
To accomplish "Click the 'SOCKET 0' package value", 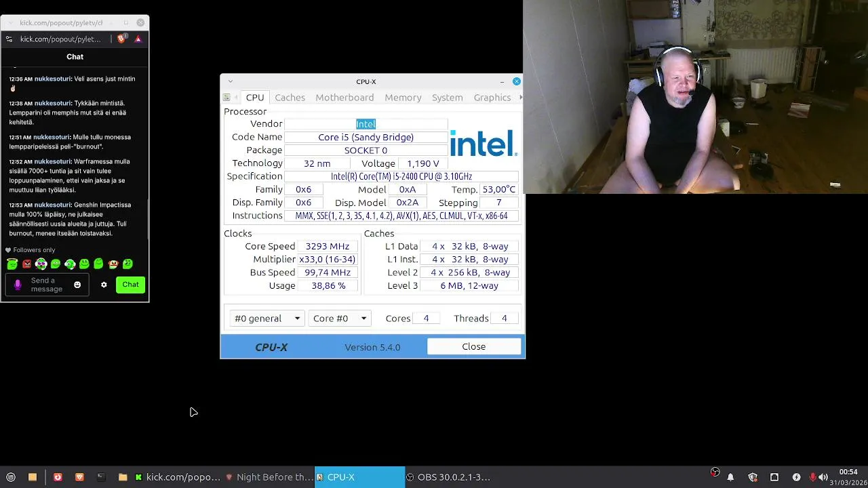I will pos(366,150).
